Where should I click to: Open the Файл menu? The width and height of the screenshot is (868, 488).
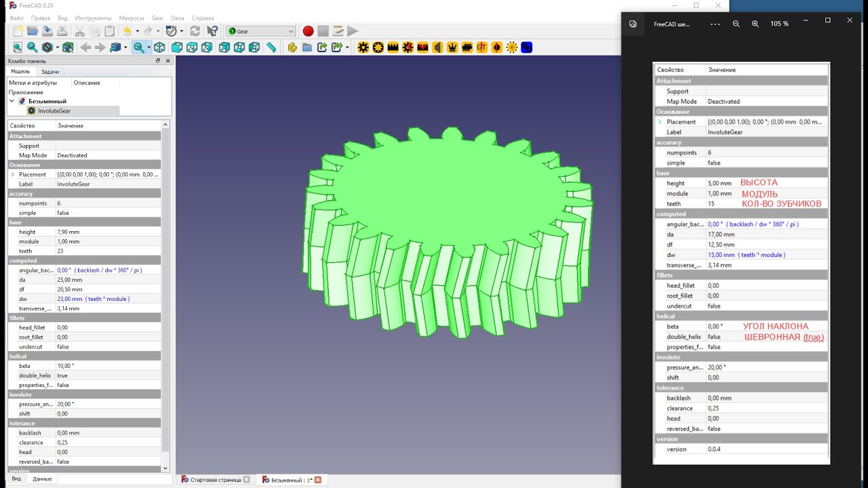tap(17, 18)
